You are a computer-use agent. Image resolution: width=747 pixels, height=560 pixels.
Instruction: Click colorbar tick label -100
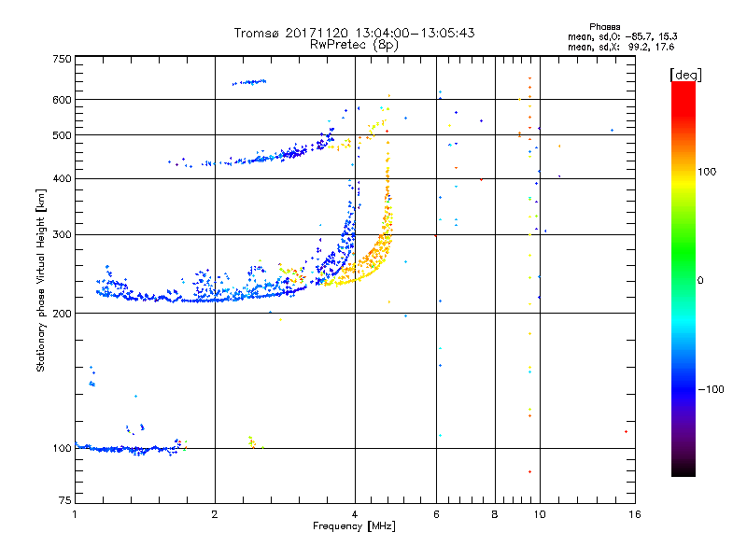711,389
